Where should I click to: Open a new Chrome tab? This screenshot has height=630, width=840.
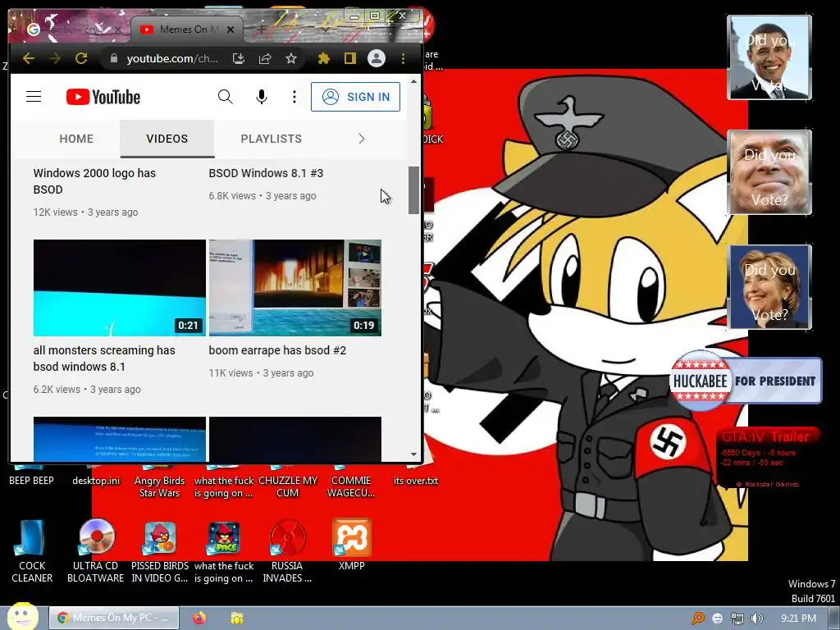(x=261, y=30)
